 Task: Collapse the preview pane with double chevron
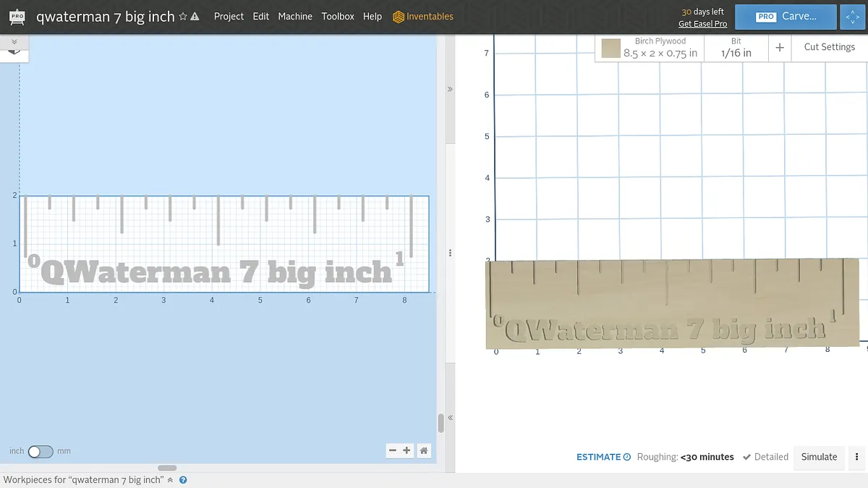click(450, 90)
